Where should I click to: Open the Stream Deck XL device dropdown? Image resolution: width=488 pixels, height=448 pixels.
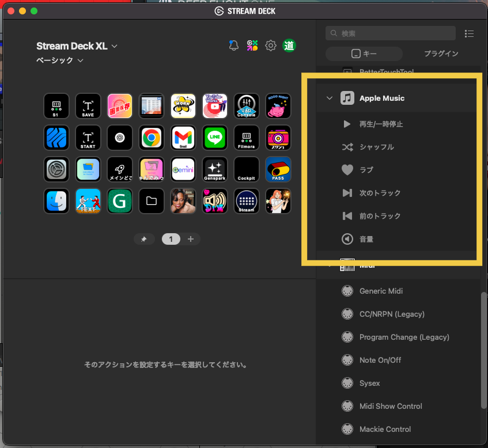(x=77, y=46)
